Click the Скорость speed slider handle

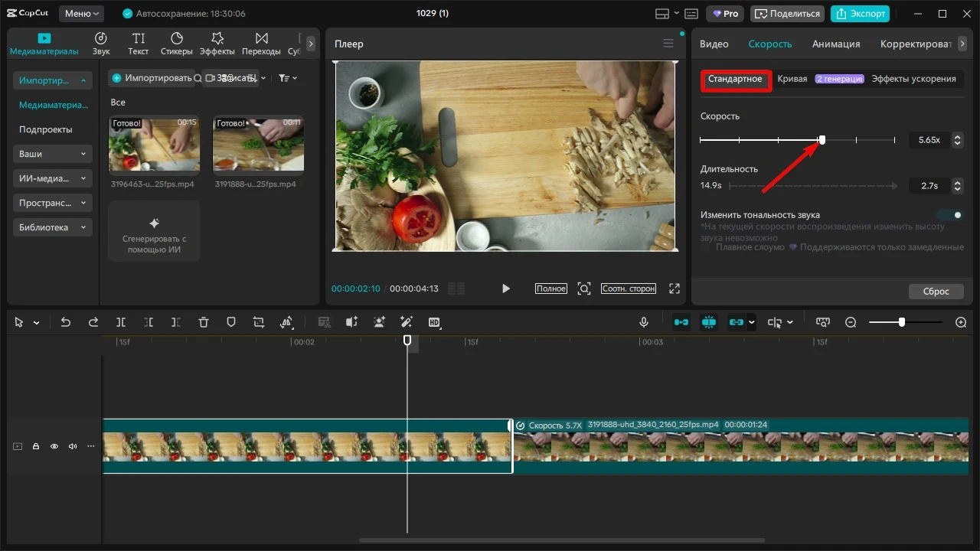click(x=822, y=140)
